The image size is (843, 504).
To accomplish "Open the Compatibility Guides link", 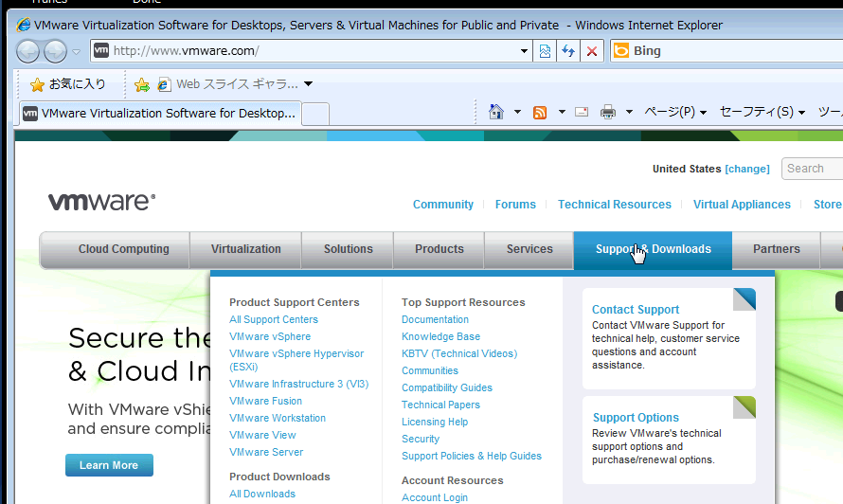I will tap(447, 387).
